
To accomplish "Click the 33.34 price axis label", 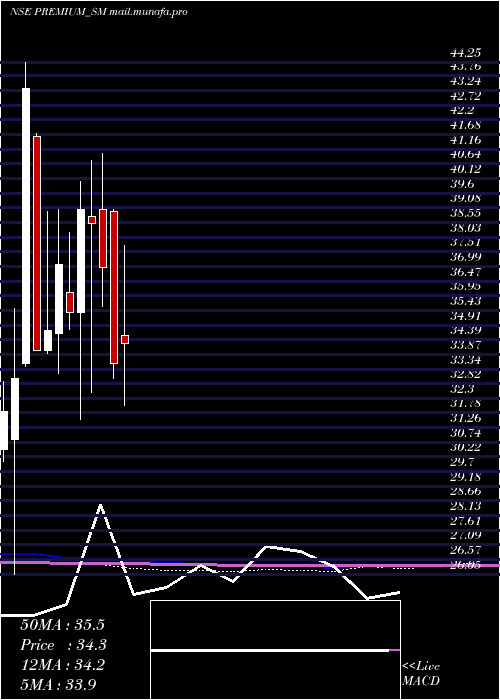I will coord(466,360).
